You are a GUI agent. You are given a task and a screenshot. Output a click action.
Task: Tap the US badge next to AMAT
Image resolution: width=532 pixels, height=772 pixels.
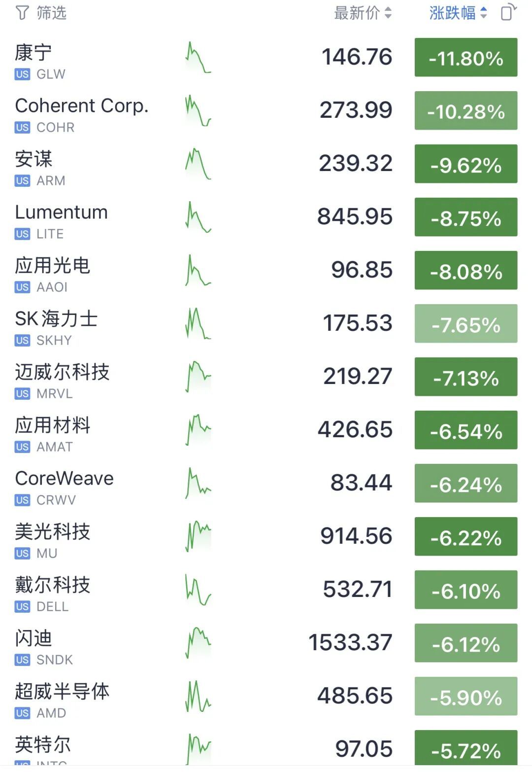click(22, 447)
